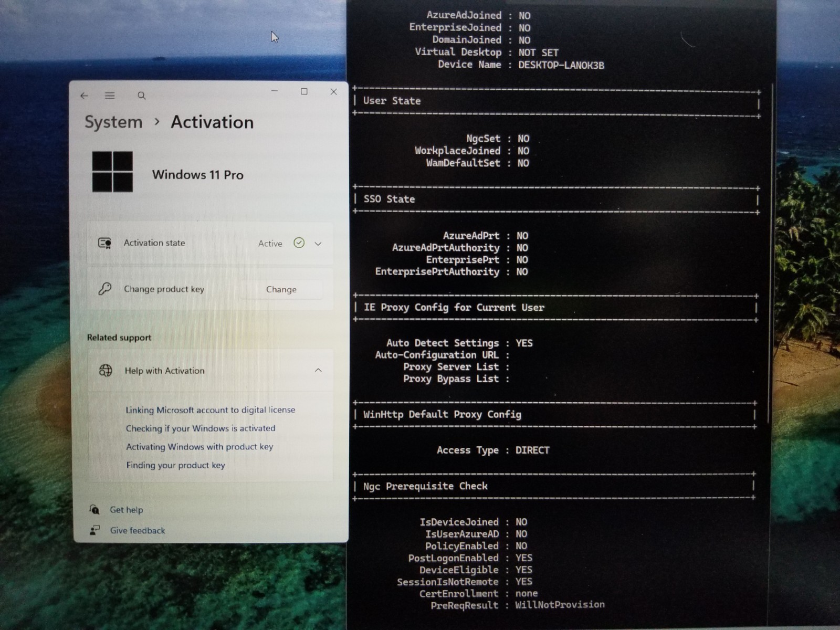840x630 pixels.
Task: Open the Give feedback link
Action: pos(138,531)
